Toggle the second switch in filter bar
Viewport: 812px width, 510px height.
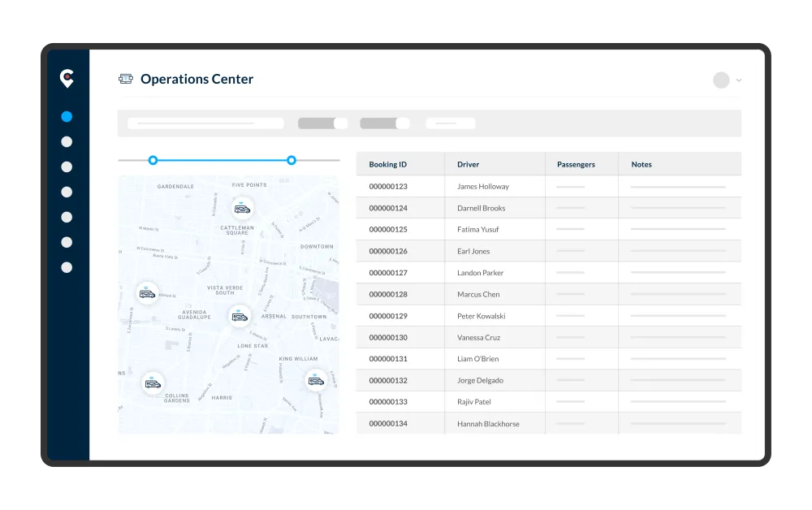385,123
